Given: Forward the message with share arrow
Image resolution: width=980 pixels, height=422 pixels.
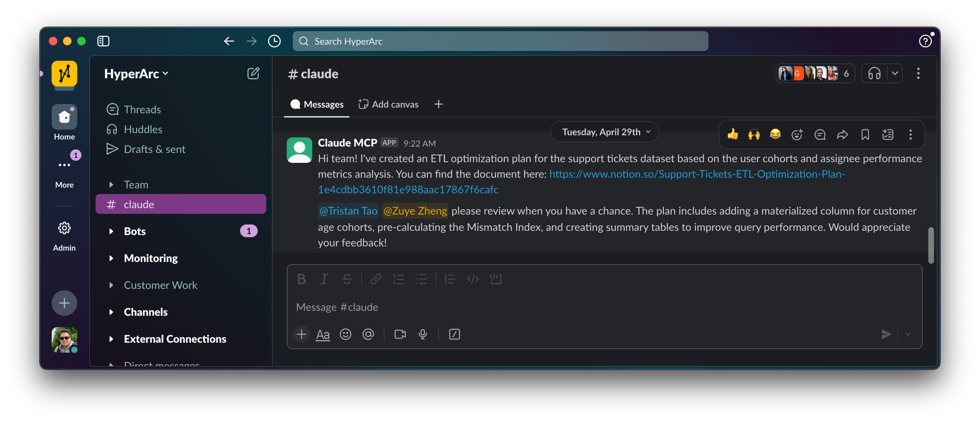Looking at the screenshot, I should [842, 134].
